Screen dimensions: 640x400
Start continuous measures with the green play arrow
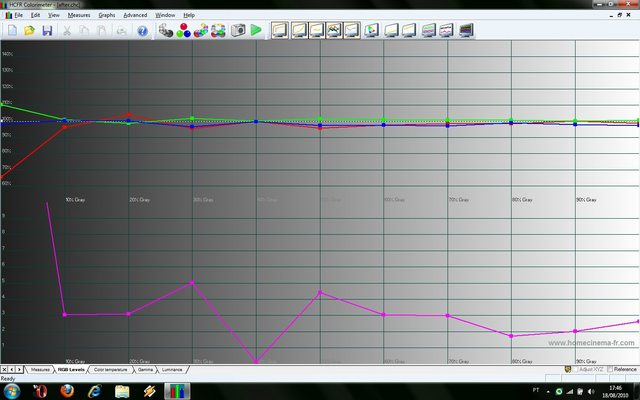256,30
